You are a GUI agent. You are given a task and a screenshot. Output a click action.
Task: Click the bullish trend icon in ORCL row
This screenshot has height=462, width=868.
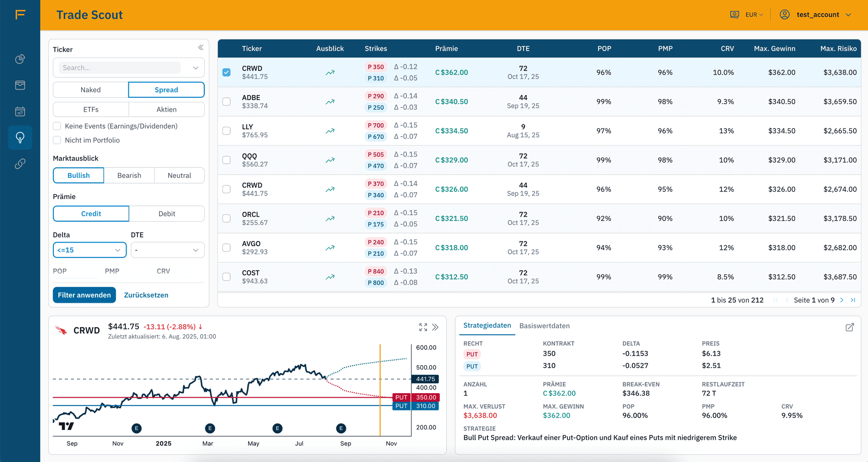(x=330, y=219)
